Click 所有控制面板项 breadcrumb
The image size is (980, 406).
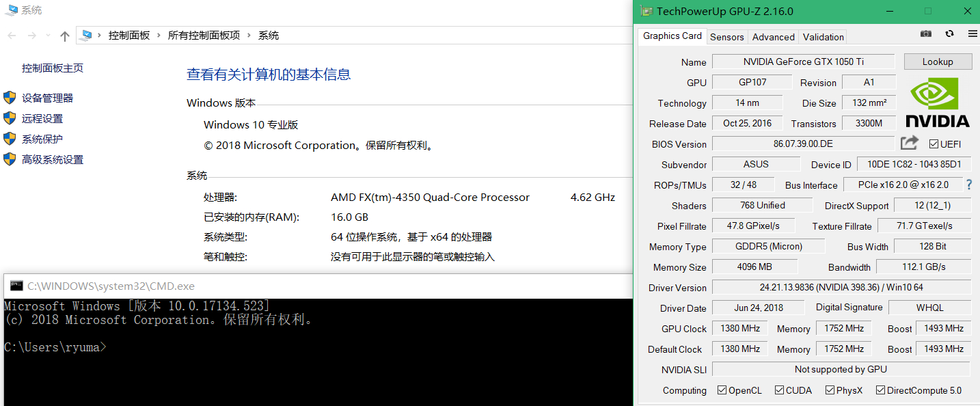pyautogui.click(x=204, y=36)
